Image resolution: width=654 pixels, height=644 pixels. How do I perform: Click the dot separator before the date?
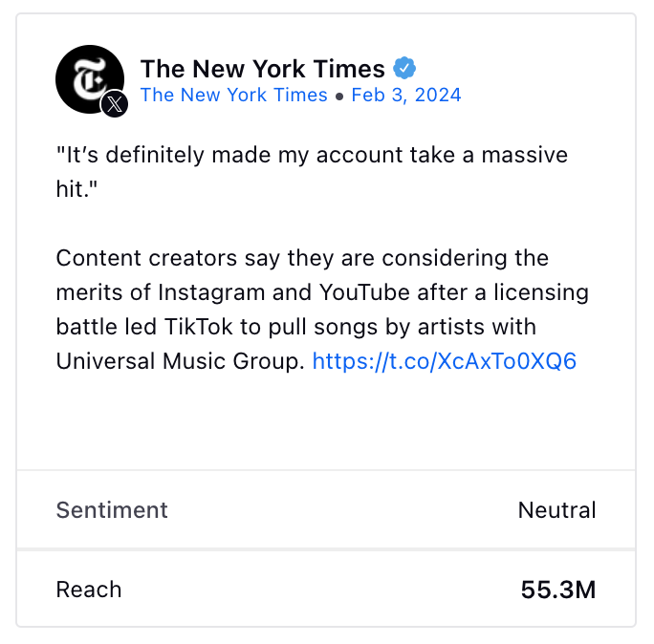339,97
